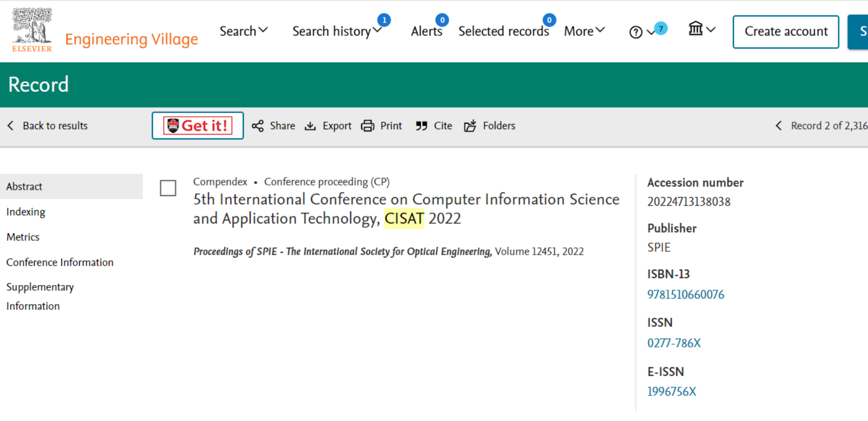Go to previous record using the chevron arrow
868x421 pixels.
click(779, 126)
